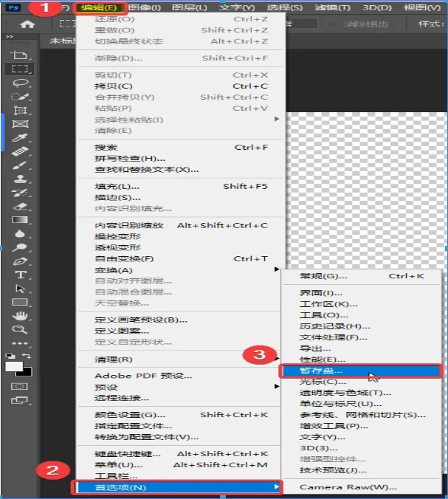
Task: Choose 填充(L)... menu entry
Action: pyautogui.click(x=181, y=187)
